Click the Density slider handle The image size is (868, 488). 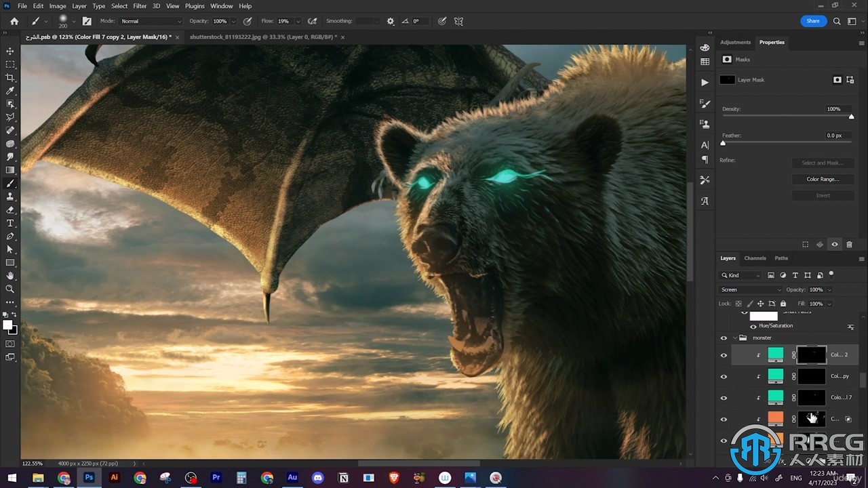pyautogui.click(x=851, y=117)
